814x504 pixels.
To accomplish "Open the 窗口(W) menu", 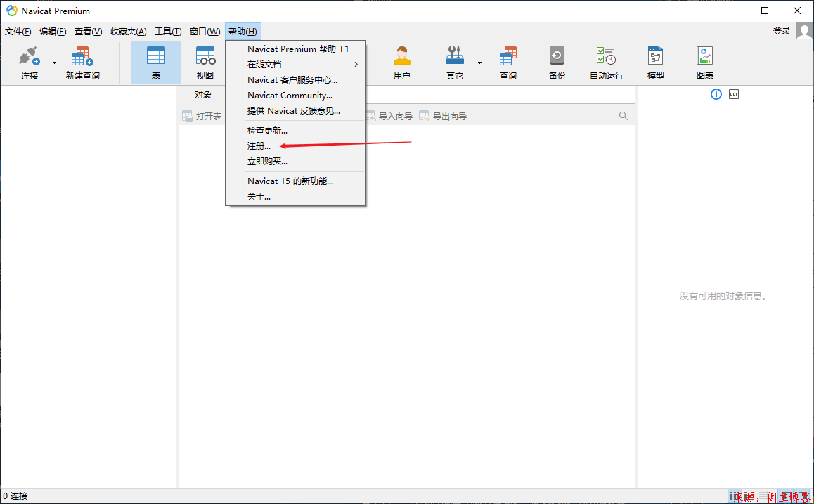I will click(205, 32).
